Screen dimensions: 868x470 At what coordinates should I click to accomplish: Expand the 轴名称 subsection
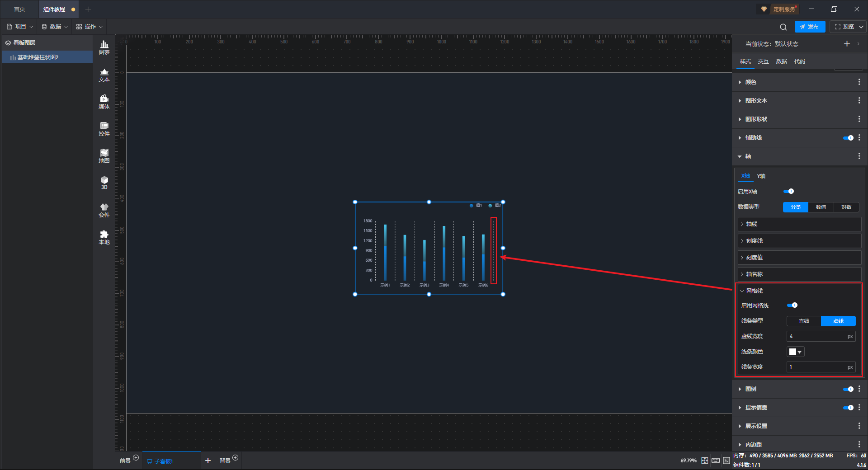coord(799,274)
